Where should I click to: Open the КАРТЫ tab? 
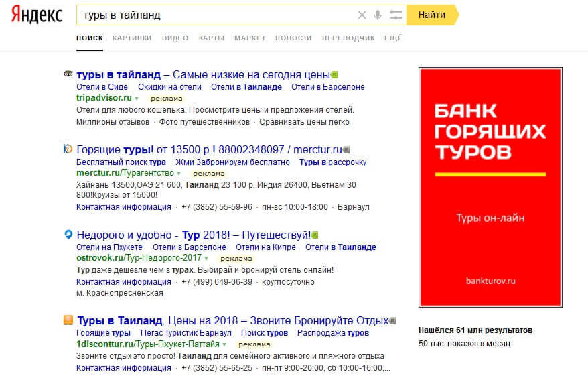[x=212, y=38]
